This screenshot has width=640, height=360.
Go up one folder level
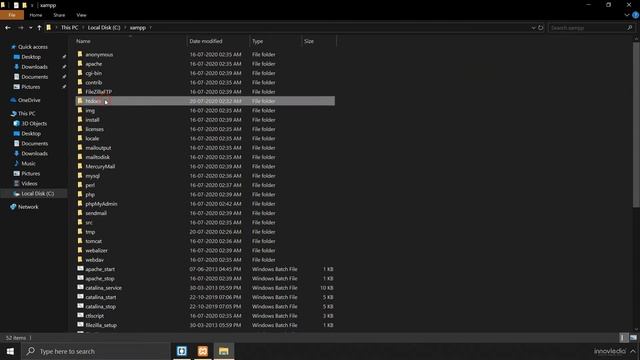click(39, 28)
